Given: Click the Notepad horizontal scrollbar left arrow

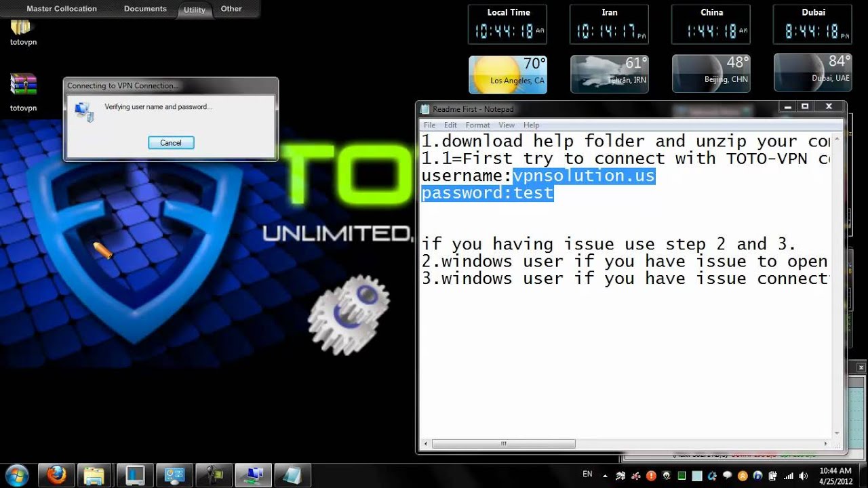Looking at the screenshot, I should tap(426, 444).
